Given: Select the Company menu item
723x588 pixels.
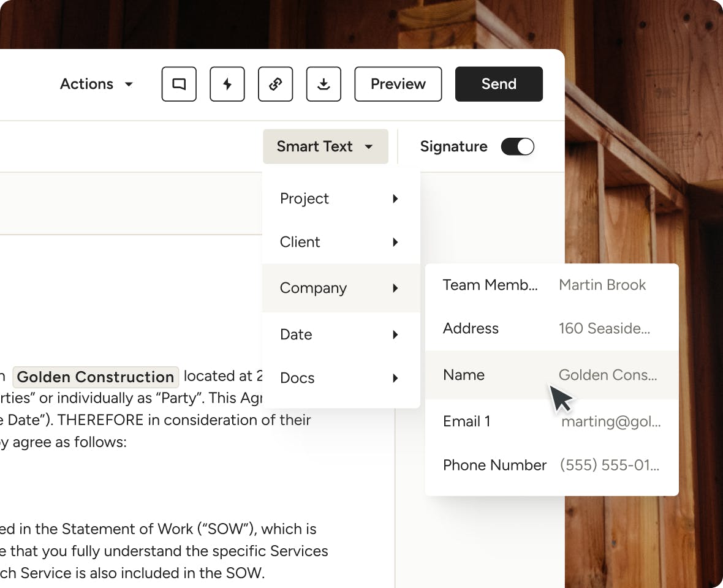Looking at the screenshot, I should coord(313,288).
